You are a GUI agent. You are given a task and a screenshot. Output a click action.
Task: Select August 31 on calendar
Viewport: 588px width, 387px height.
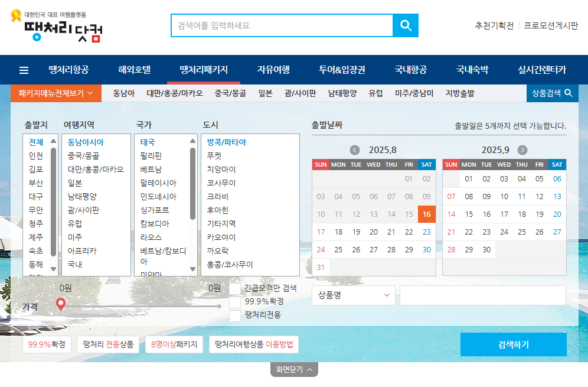tap(321, 267)
